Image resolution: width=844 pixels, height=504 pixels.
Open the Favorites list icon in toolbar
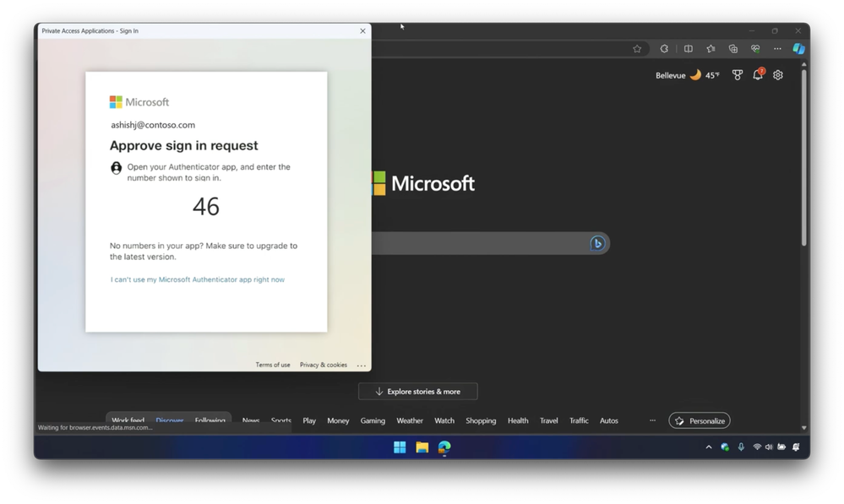tap(711, 49)
